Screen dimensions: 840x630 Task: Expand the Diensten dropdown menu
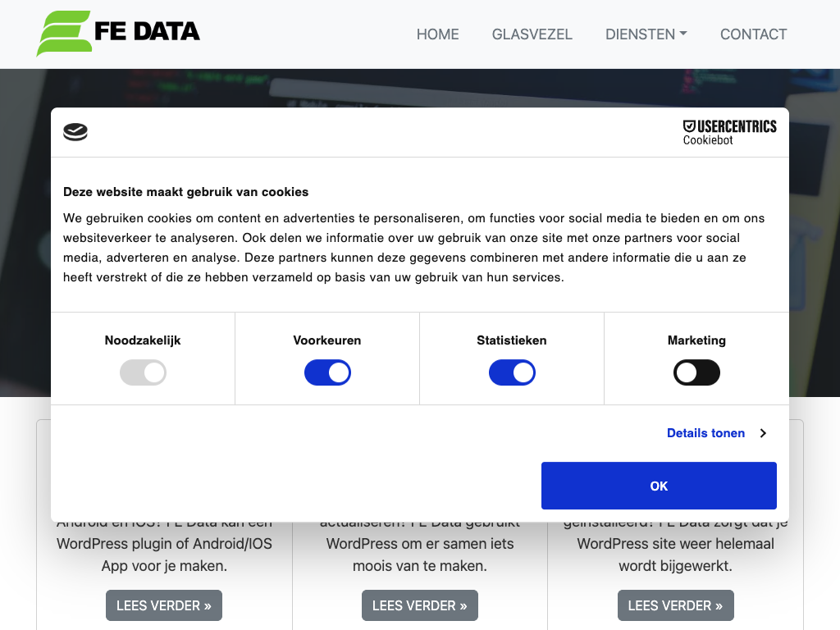[646, 34]
